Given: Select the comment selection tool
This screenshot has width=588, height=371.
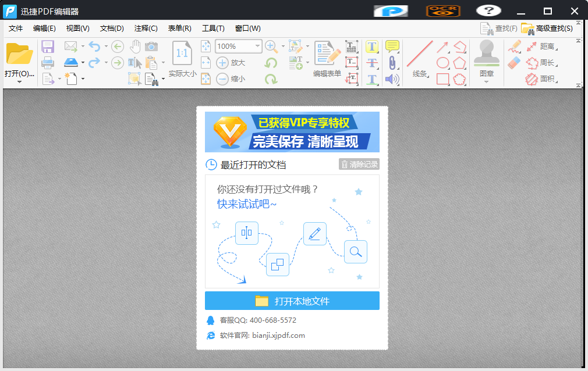Looking at the screenshot, I should point(134,79).
